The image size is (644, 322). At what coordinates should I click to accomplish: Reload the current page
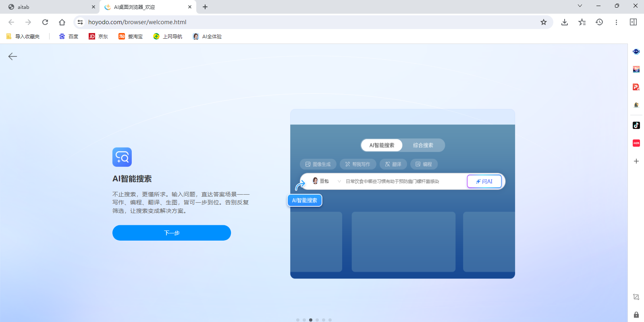45,22
